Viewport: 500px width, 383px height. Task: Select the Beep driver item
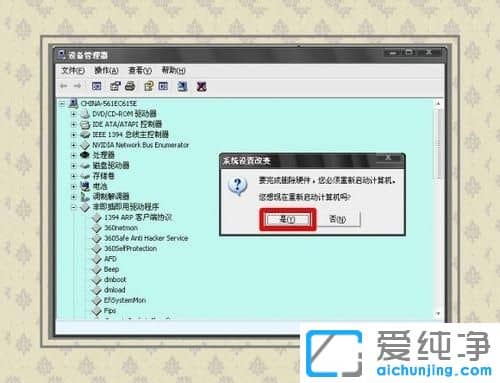111,269
